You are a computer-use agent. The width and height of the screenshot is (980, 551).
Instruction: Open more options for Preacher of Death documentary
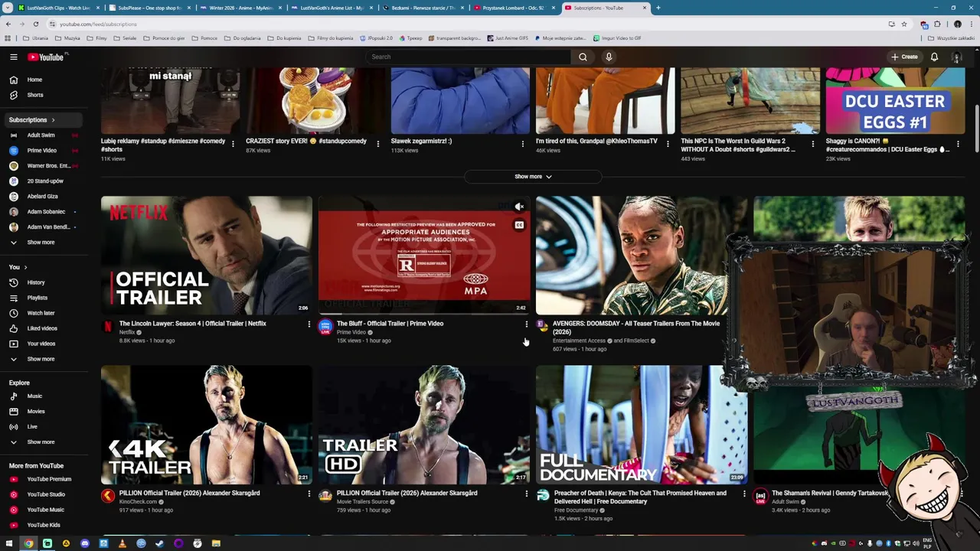744,494
